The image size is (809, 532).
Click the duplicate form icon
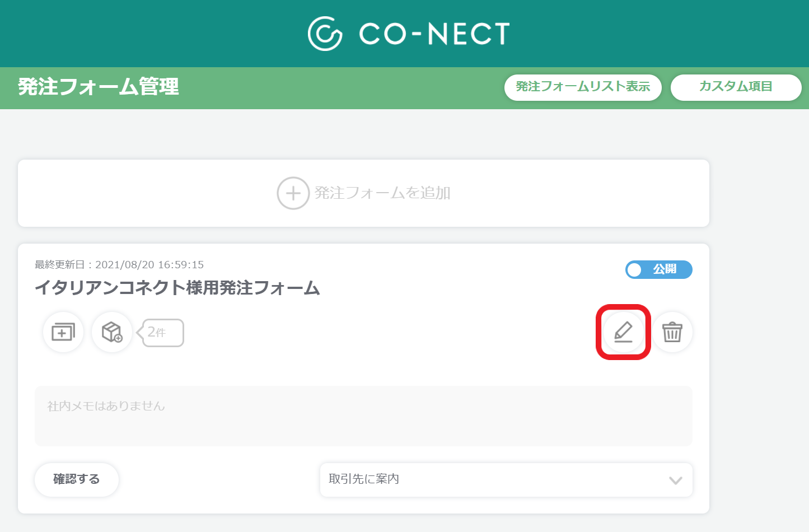point(63,332)
